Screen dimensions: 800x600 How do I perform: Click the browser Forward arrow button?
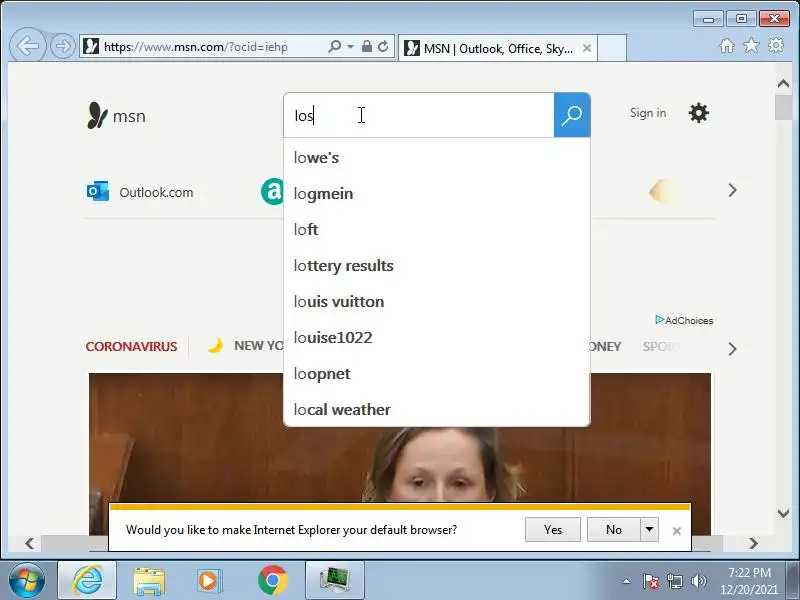pyautogui.click(x=63, y=46)
